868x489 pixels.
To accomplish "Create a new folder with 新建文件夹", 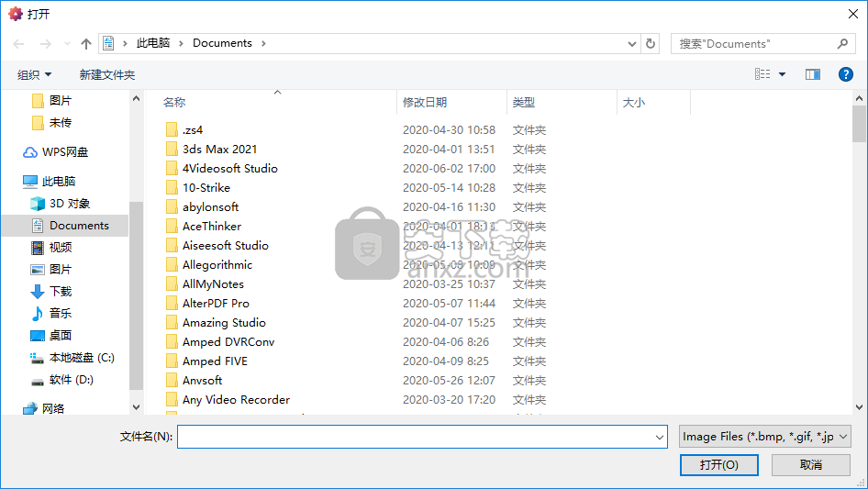I will pyautogui.click(x=107, y=74).
